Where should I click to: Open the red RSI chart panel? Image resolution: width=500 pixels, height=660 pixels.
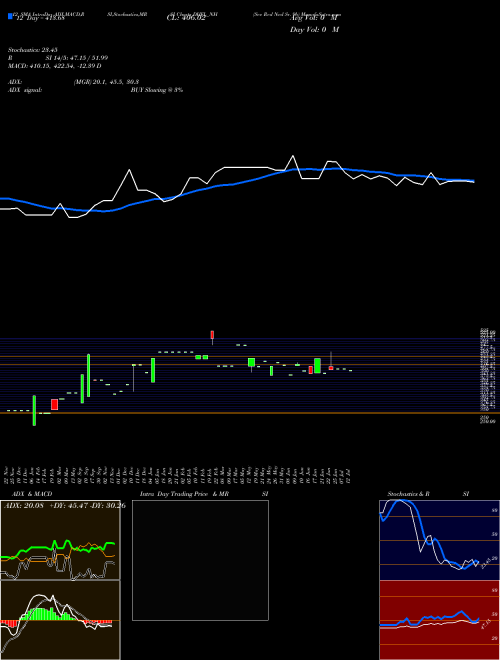(439, 620)
